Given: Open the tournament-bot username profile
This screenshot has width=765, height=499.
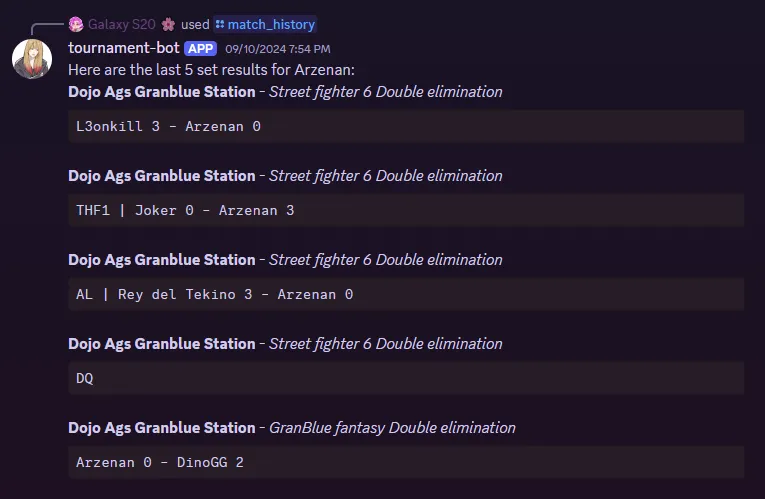Looking at the screenshot, I should click(124, 48).
